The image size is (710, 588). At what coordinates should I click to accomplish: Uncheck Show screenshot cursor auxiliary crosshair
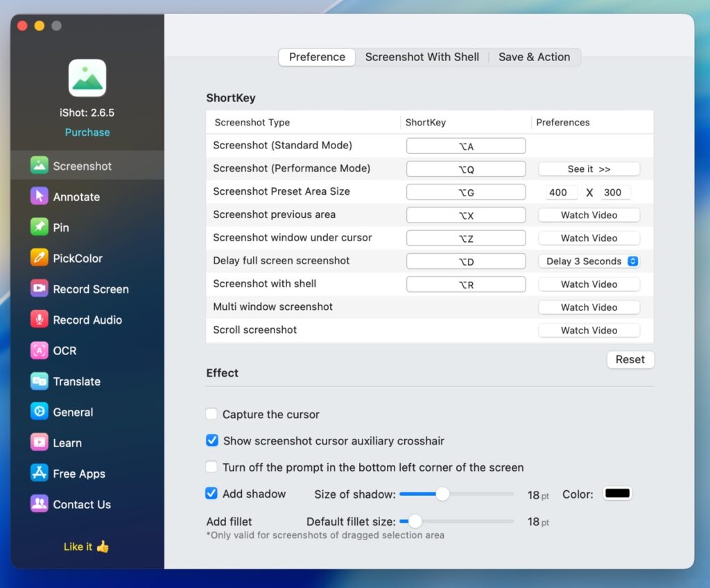tap(212, 440)
